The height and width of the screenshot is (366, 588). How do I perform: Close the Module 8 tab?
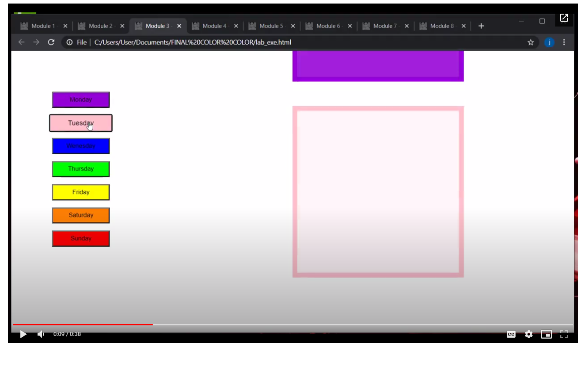(463, 26)
